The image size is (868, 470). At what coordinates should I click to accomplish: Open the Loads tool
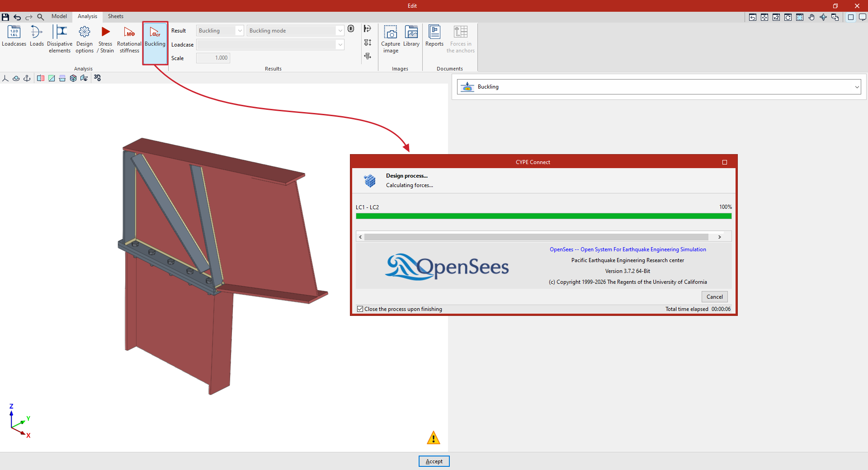click(x=37, y=37)
